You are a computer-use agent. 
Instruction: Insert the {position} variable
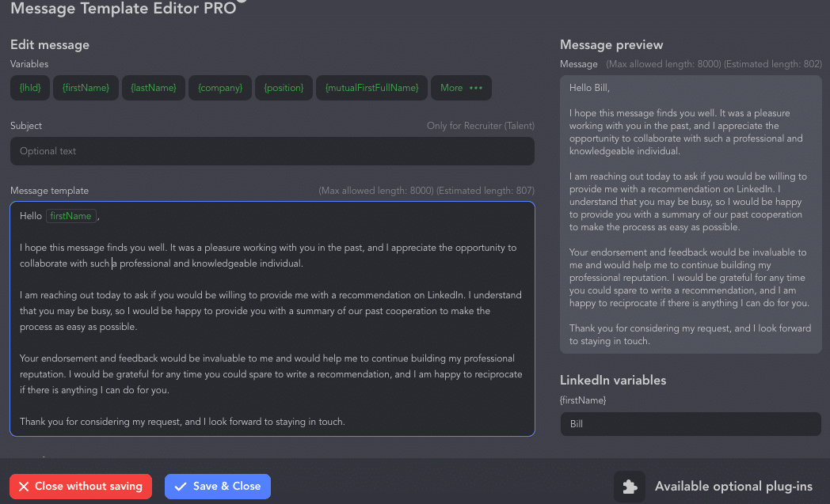[284, 87]
